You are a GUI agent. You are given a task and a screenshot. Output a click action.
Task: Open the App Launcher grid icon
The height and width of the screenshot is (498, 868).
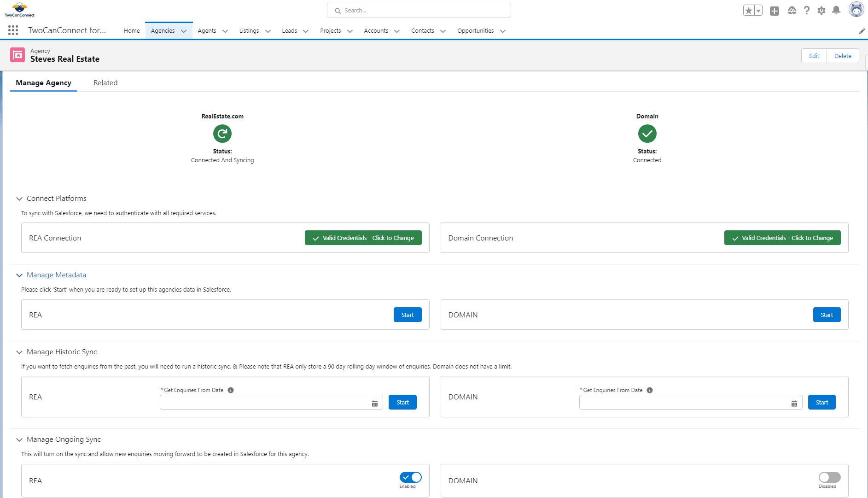13,30
